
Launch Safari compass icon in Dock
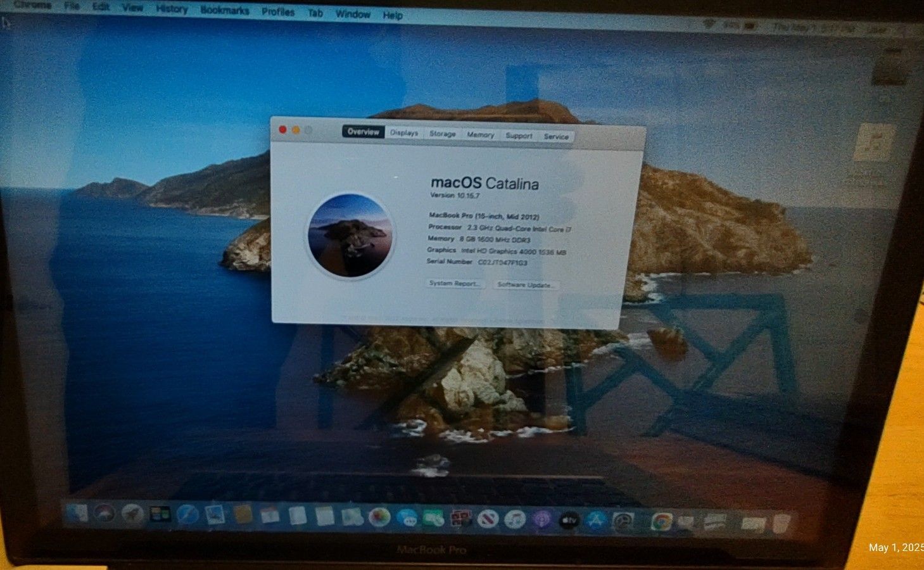click(188, 514)
